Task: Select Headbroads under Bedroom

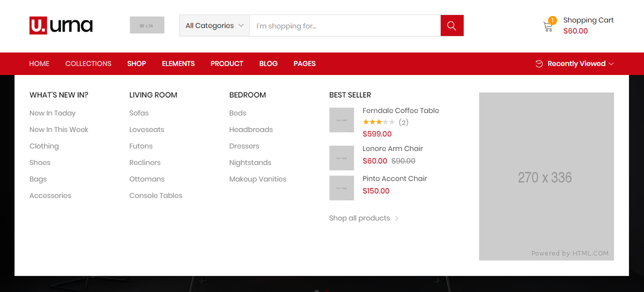Action: coord(251,129)
